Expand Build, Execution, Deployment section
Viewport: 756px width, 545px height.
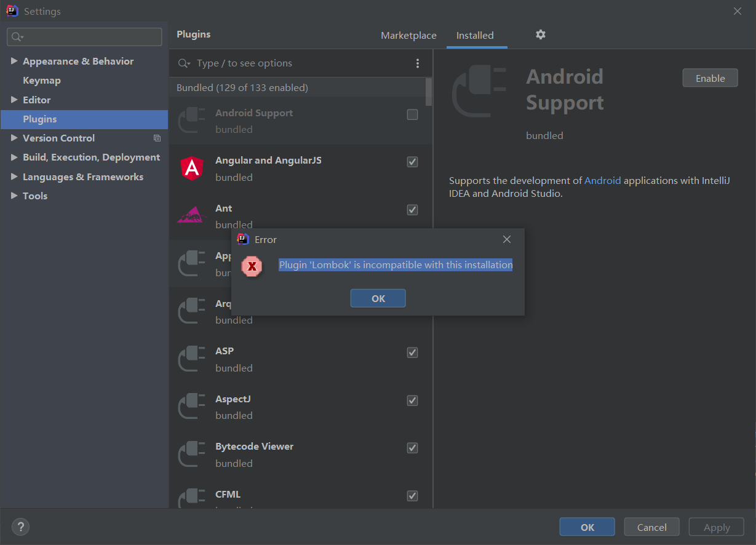[x=14, y=157]
